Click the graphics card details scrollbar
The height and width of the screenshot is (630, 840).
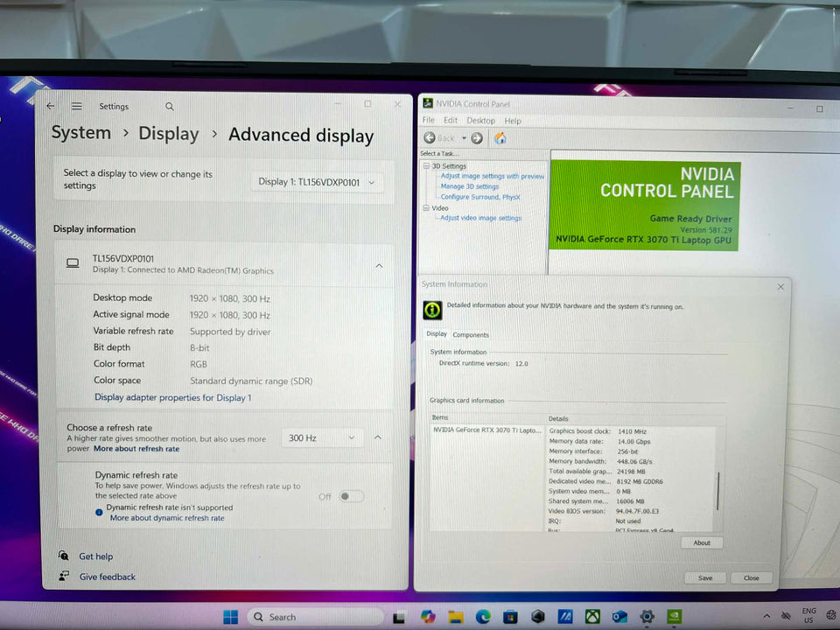pos(718,490)
